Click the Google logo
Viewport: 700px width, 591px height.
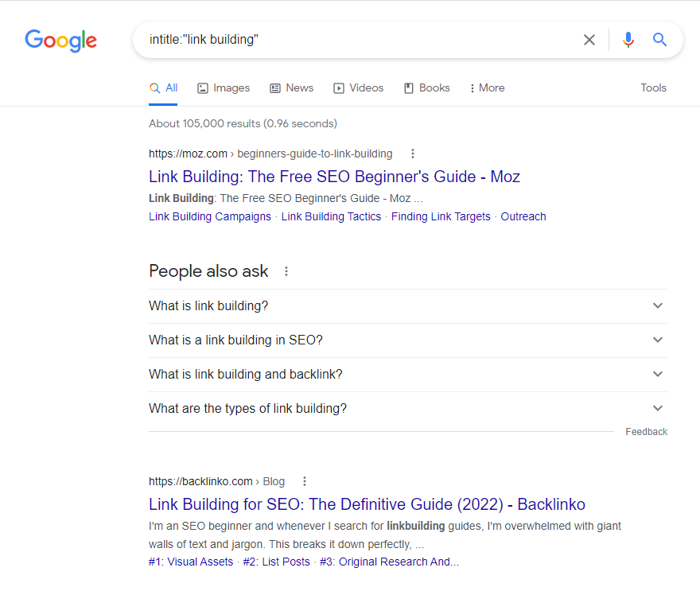(x=60, y=40)
